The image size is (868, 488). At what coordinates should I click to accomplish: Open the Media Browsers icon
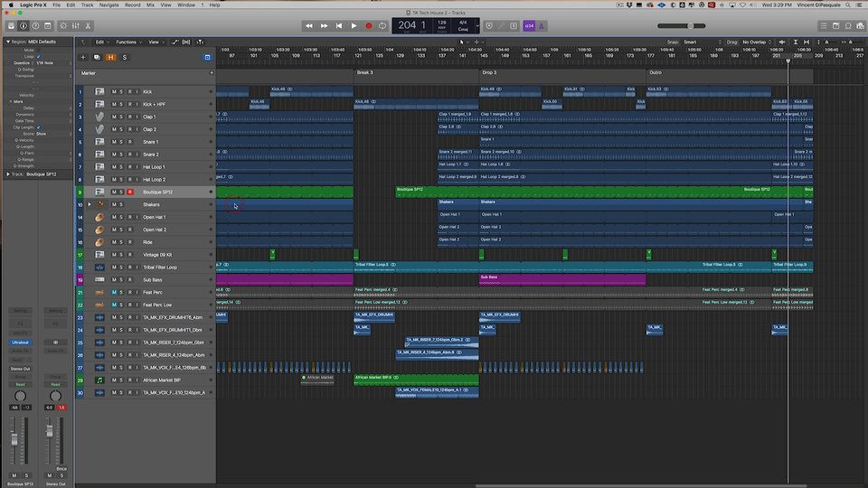click(x=860, y=26)
